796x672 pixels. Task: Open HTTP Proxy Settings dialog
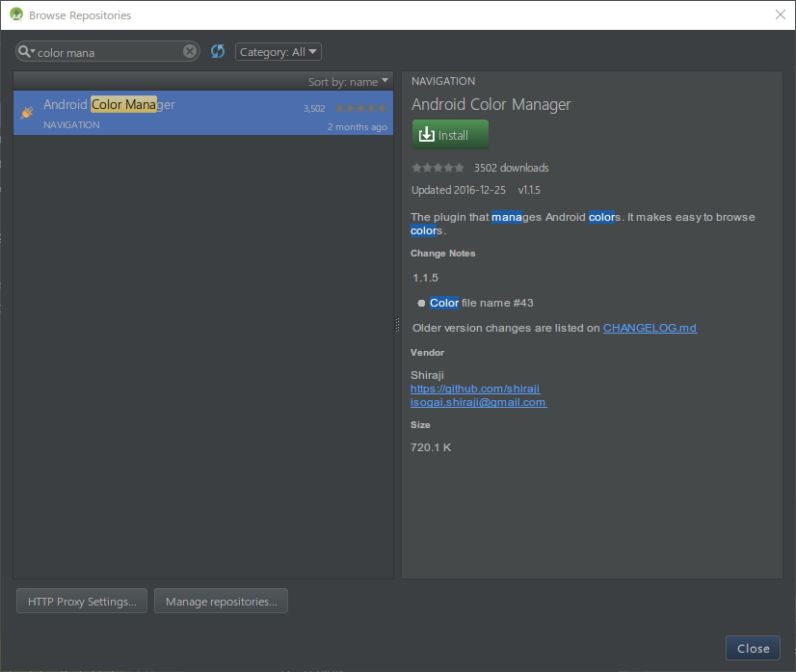(82, 601)
